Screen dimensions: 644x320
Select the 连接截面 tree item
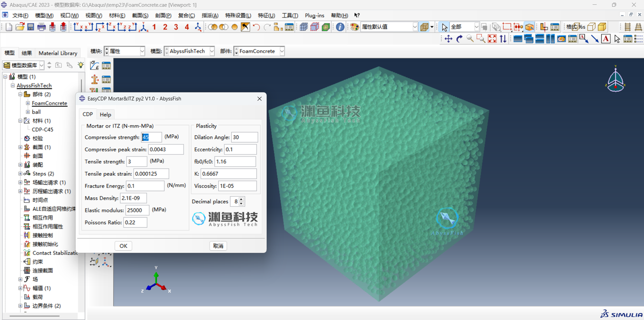click(43, 270)
